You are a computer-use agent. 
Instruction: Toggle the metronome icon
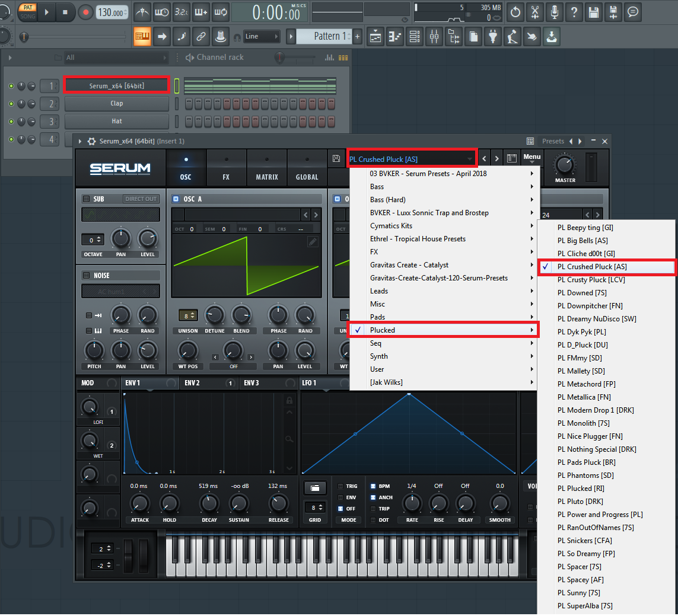tap(142, 12)
